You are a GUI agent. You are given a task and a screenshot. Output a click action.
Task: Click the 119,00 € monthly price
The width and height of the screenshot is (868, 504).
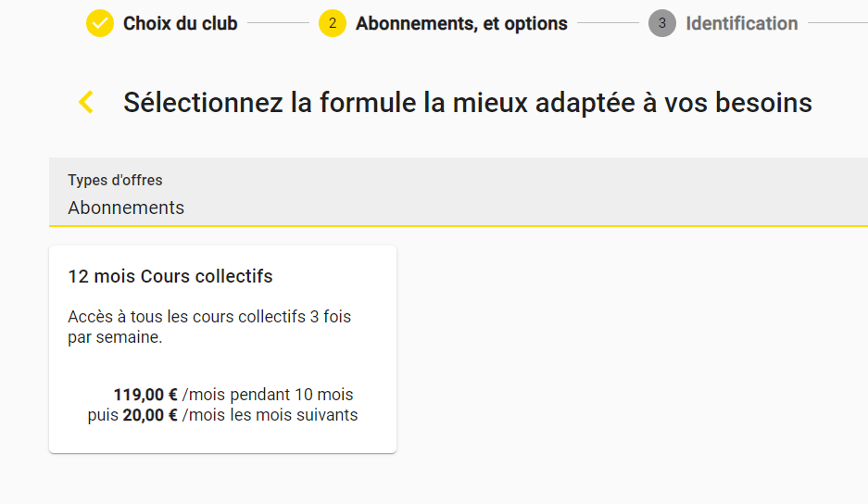click(x=145, y=395)
